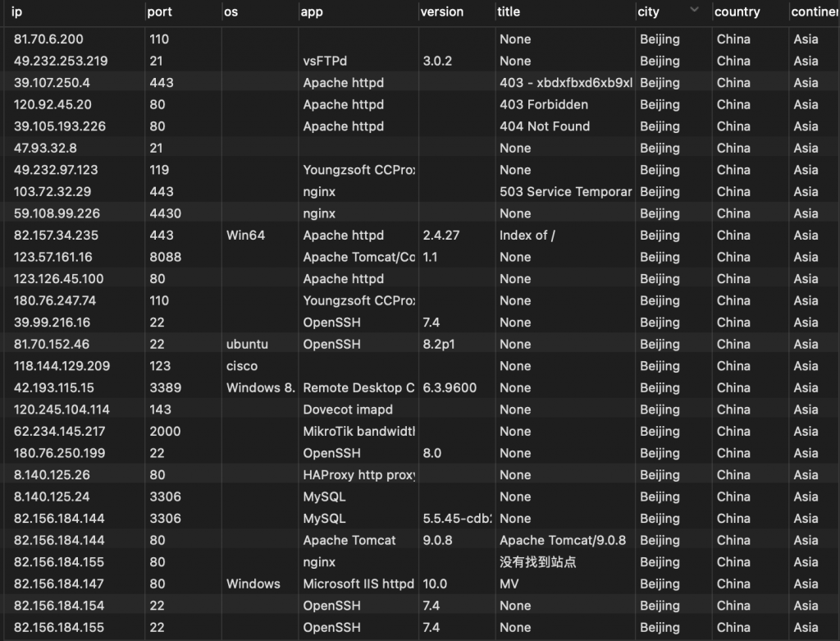The width and height of the screenshot is (840, 641).
Task: Click the MikroTik bandwidth app cell
Action: pyautogui.click(x=359, y=432)
